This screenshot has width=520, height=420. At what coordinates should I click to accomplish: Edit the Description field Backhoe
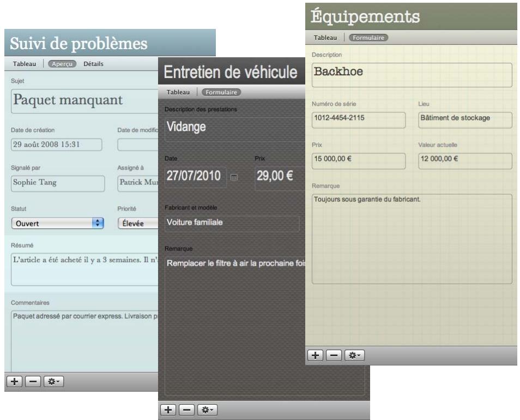coord(412,75)
